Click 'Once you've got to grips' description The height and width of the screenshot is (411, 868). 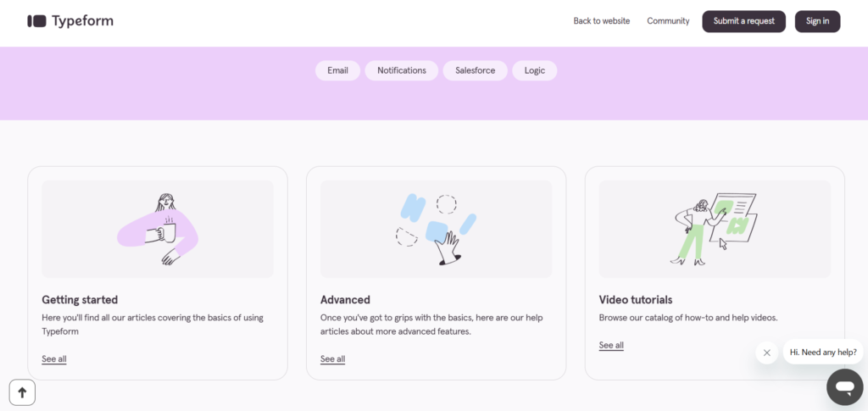coord(431,325)
